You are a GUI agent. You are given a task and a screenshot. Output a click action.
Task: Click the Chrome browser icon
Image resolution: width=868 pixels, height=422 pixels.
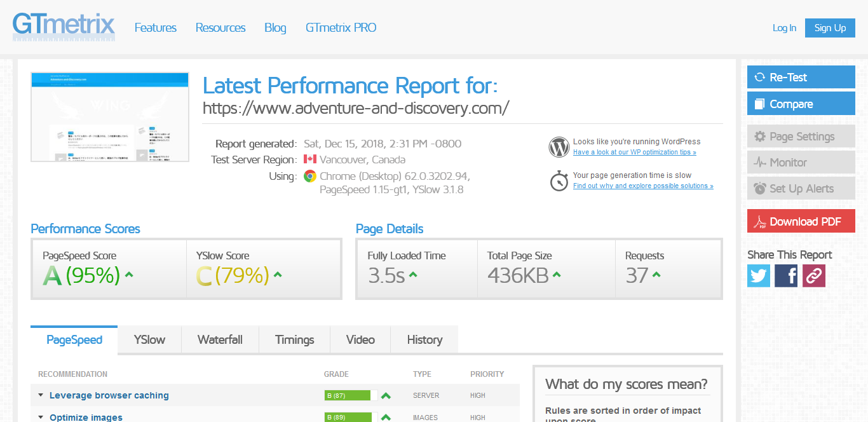(x=310, y=176)
